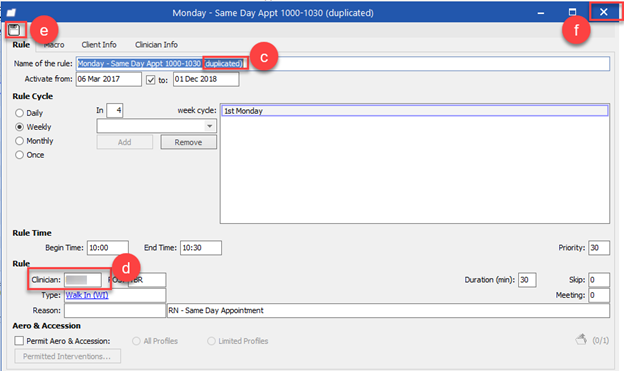
Task: Edit the Begin Time field
Action: pos(108,248)
